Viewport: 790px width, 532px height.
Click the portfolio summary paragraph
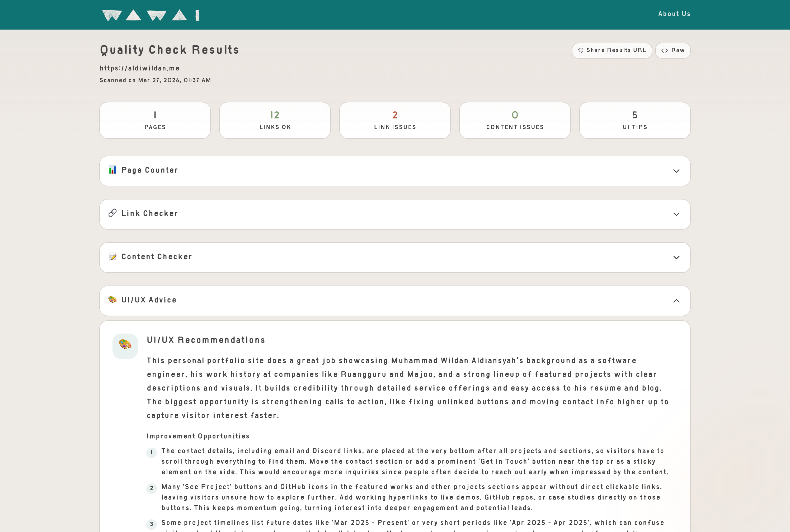(x=408, y=388)
